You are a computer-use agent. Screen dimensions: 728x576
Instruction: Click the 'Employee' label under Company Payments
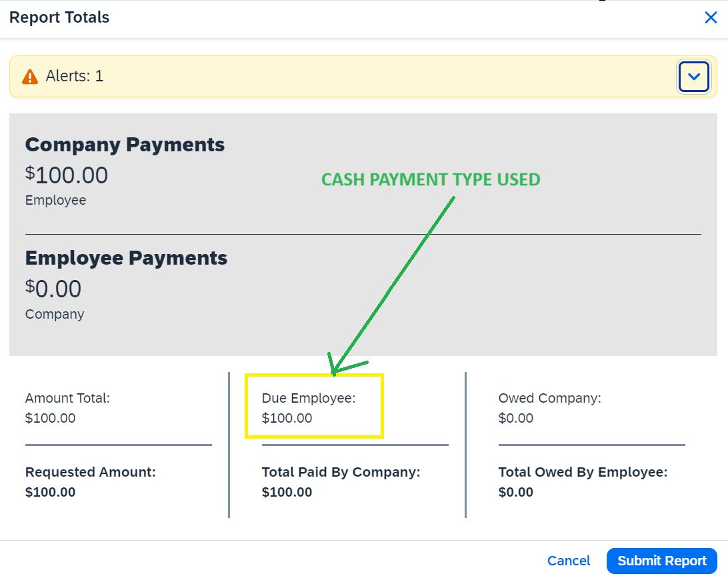coord(56,200)
